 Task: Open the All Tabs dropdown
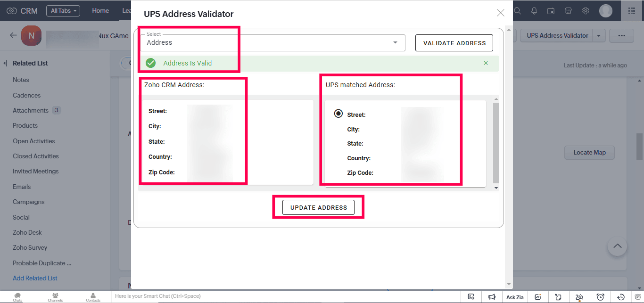(63, 11)
